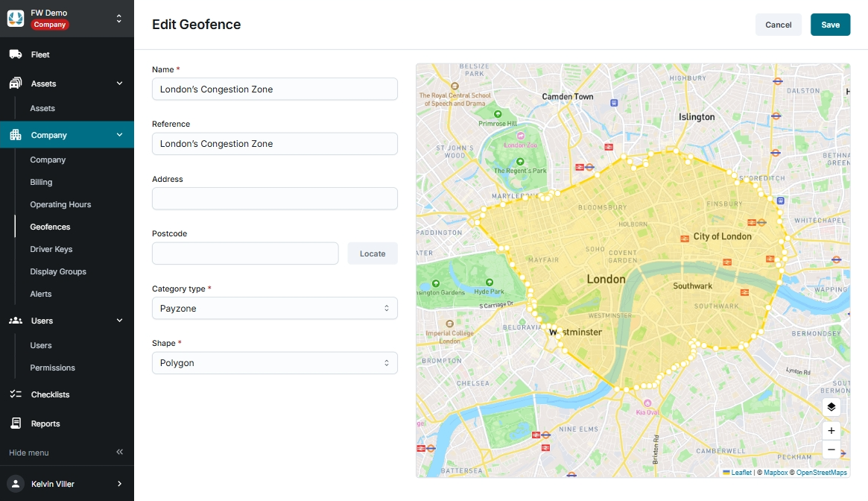Collapse the Assets menu chevron

click(x=119, y=83)
